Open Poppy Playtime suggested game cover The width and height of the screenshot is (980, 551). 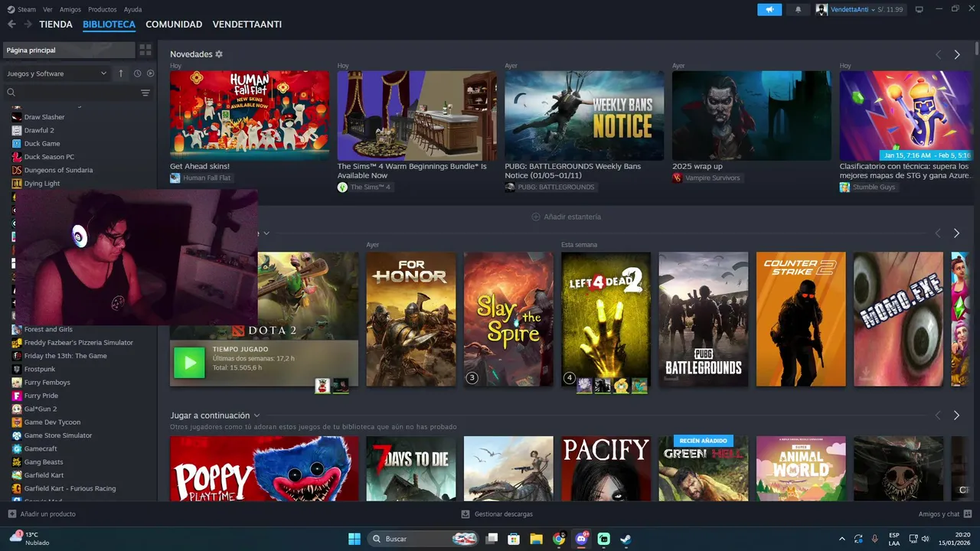(x=264, y=468)
